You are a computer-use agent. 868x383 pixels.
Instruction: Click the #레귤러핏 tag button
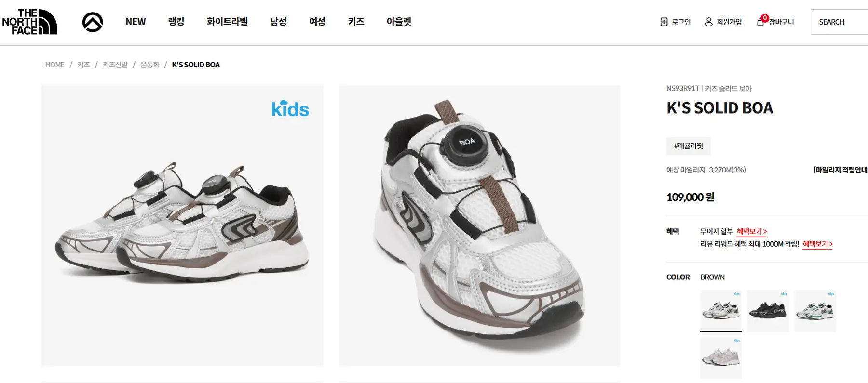(688, 146)
